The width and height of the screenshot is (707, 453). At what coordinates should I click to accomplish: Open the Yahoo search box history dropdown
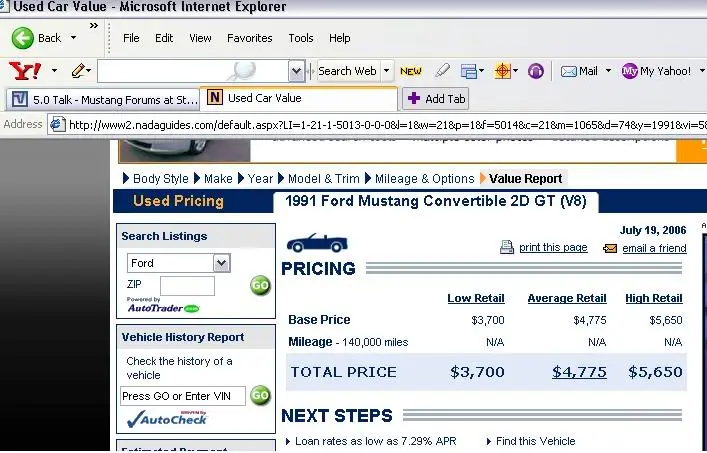point(296,71)
